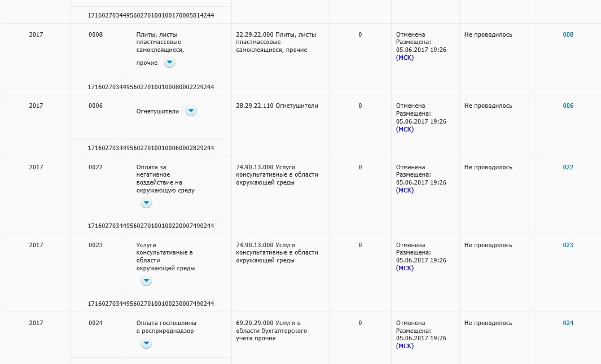
Task: Open position link 022
Action: 568,167
